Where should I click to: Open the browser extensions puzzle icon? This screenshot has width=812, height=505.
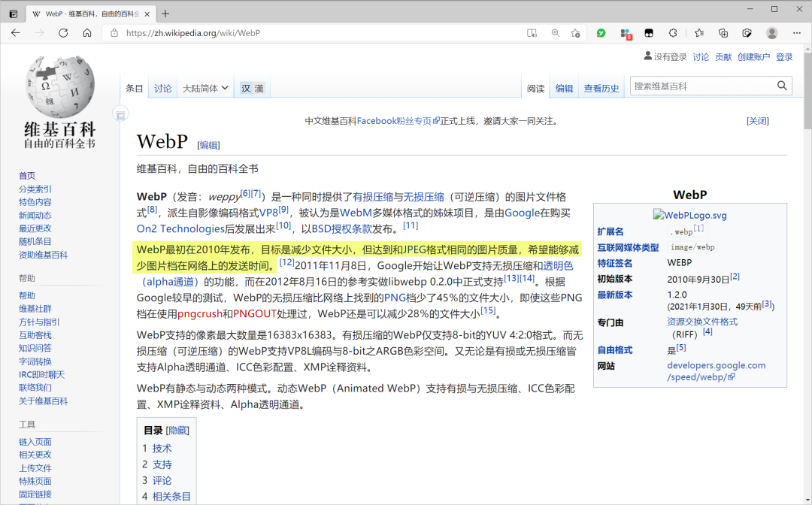click(x=672, y=33)
